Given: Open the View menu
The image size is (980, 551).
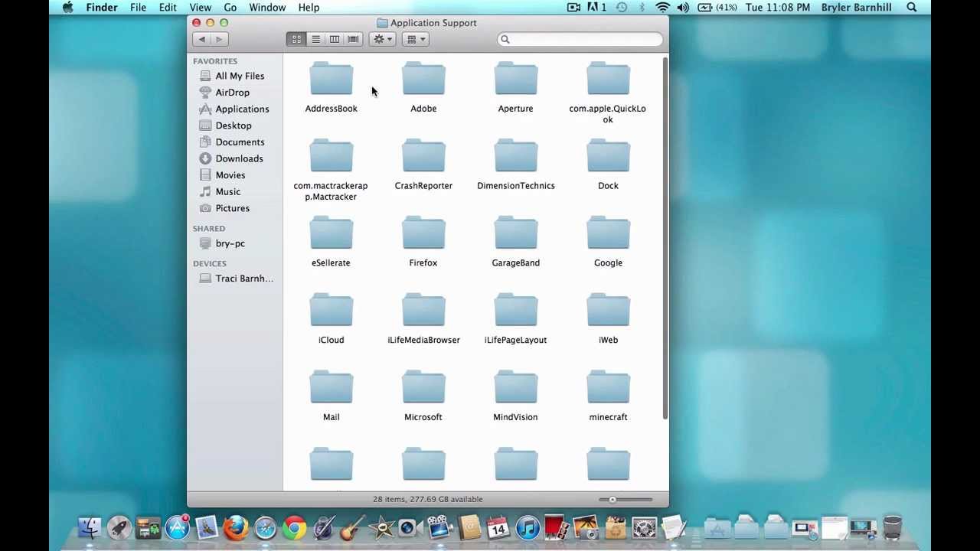Looking at the screenshot, I should click(200, 7).
